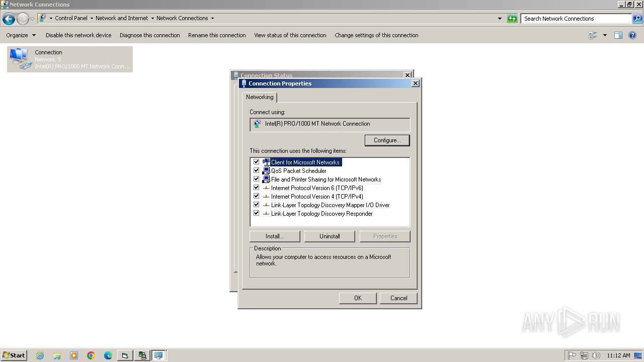Click the Configure... button

387,140
